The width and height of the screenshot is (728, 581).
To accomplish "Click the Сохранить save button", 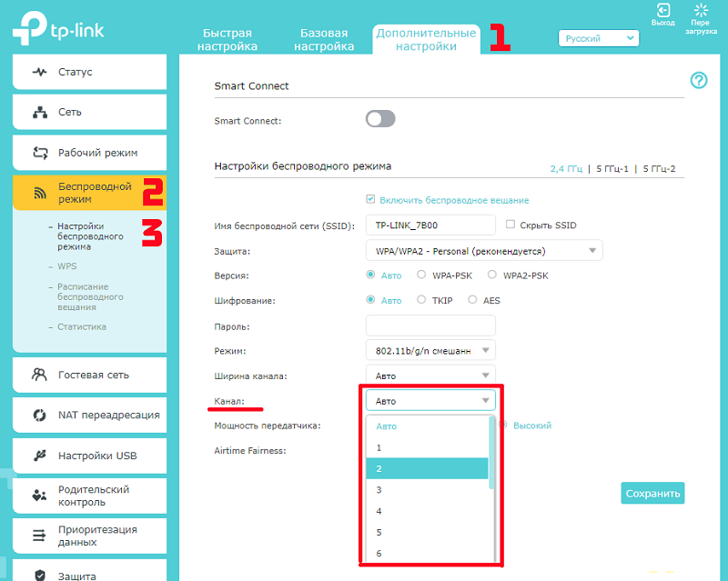I will 652,494.
